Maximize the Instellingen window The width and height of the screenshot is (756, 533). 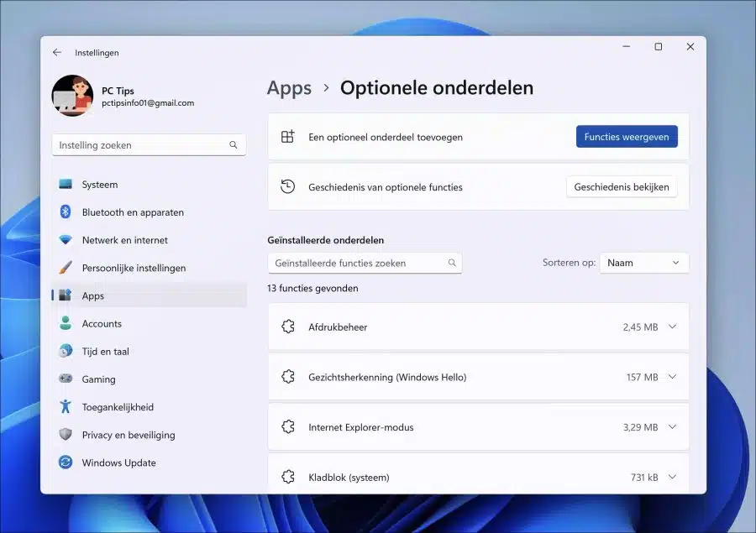[x=658, y=47]
